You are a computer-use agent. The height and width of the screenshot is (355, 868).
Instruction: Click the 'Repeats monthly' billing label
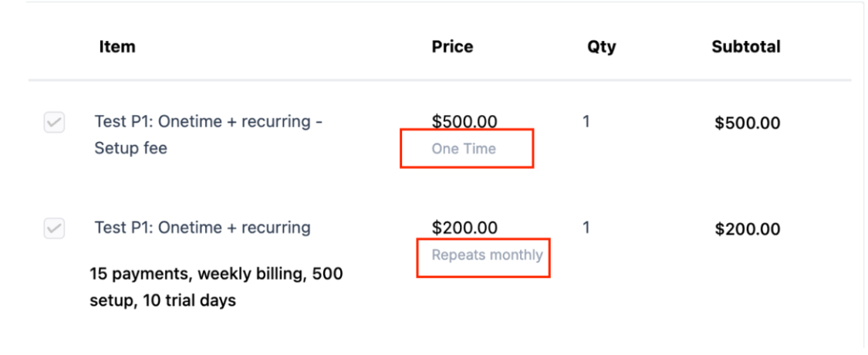point(487,255)
